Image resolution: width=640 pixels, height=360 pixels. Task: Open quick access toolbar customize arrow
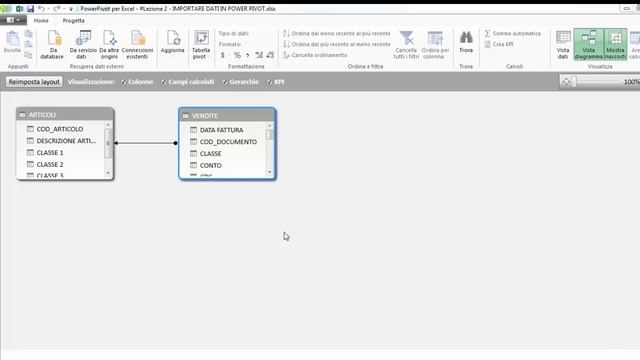click(x=71, y=9)
